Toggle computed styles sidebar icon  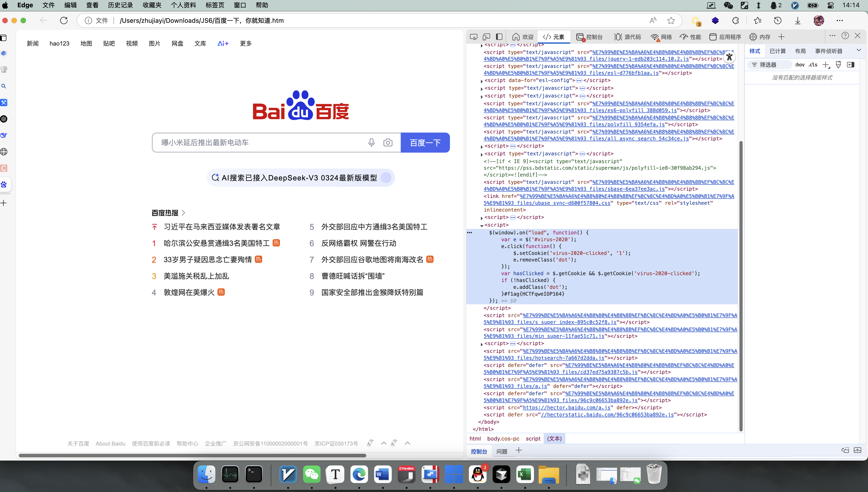[851, 65]
